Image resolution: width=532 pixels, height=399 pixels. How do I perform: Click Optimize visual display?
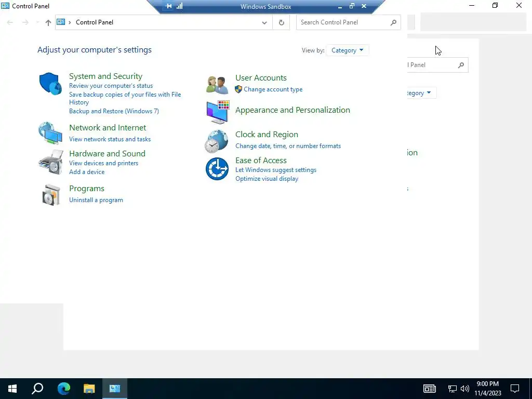[x=267, y=179]
